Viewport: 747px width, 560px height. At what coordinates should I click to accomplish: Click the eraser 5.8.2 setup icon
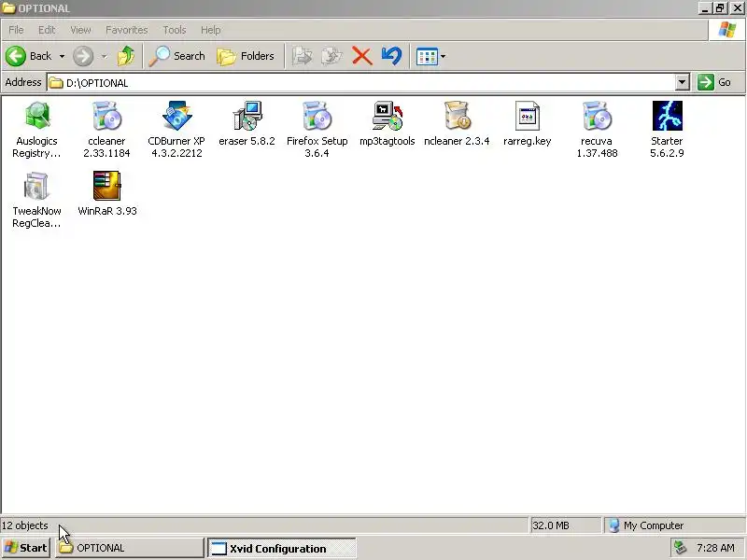coord(247,116)
